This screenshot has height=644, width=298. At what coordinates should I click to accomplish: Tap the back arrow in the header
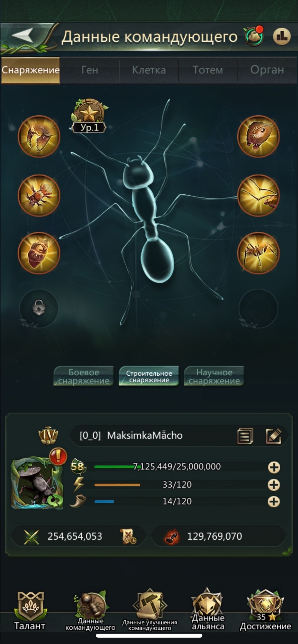(23, 36)
